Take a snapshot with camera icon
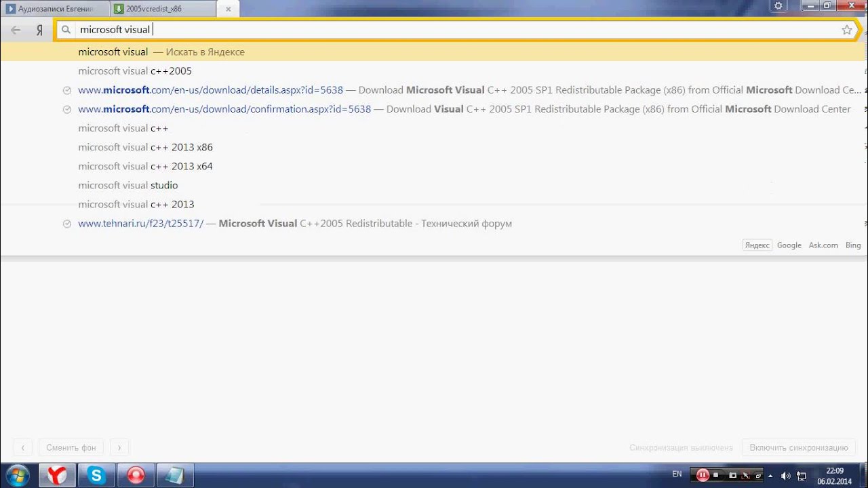 point(732,475)
